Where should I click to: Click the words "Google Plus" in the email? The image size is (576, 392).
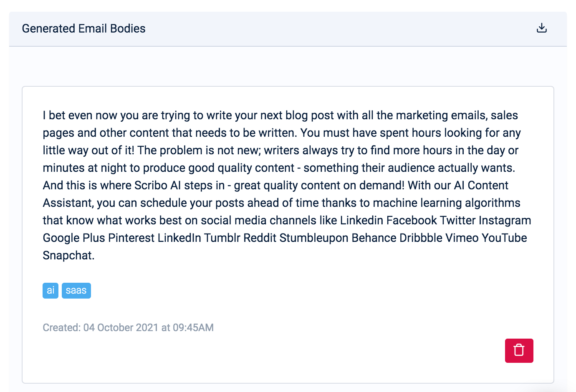point(74,238)
